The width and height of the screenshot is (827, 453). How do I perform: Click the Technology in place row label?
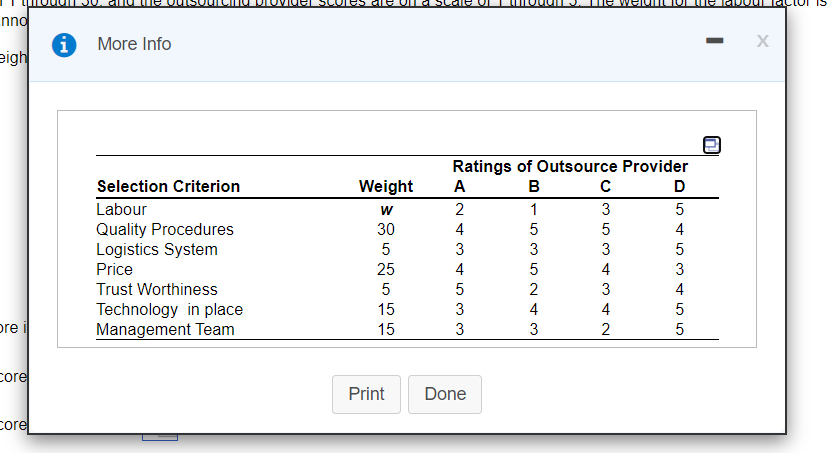pos(169,309)
